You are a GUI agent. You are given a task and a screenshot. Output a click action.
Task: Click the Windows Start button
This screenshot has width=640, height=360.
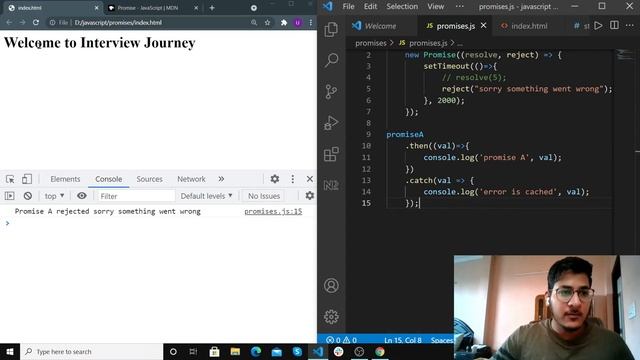pos(10,351)
